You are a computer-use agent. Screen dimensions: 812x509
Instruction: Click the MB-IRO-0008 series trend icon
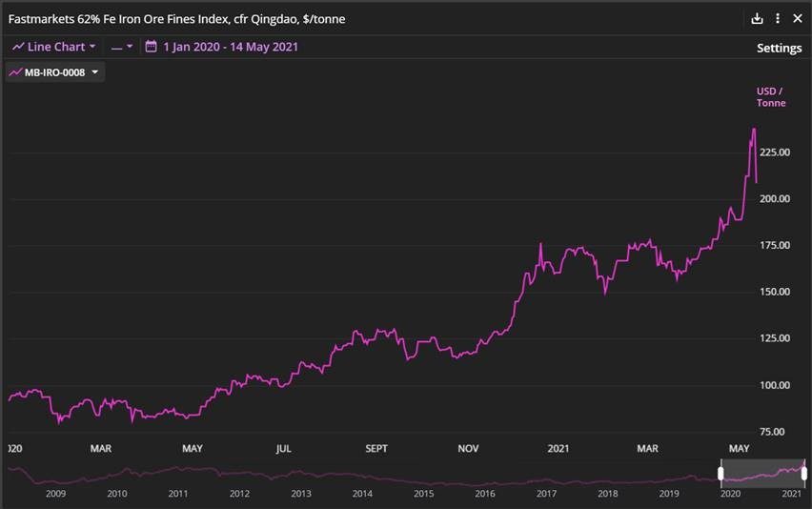tap(15, 72)
